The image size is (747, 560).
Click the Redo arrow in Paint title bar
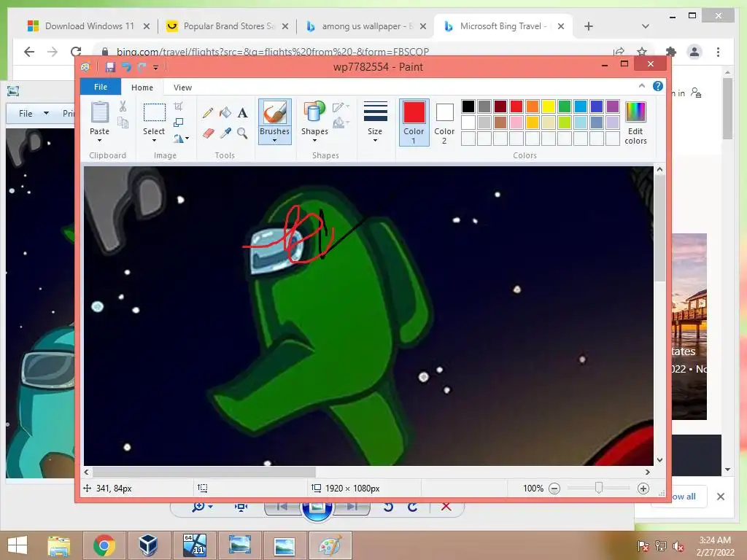click(x=142, y=67)
